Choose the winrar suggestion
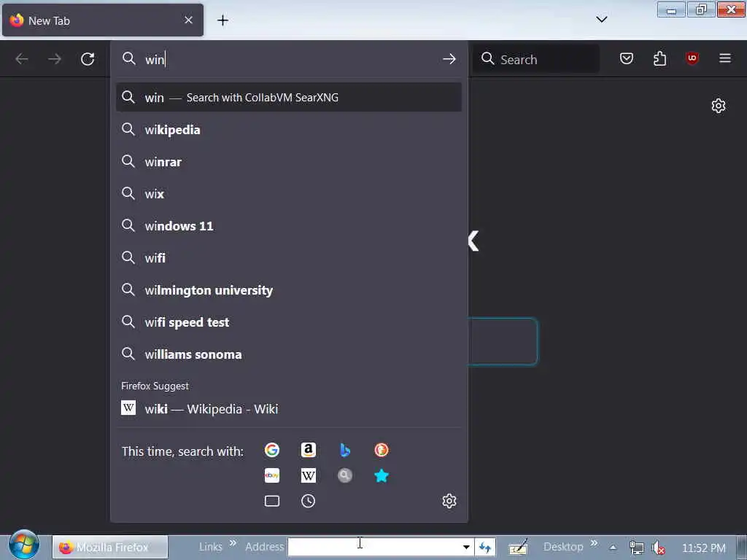Image resolution: width=747 pixels, height=560 pixels. point(289,162)
